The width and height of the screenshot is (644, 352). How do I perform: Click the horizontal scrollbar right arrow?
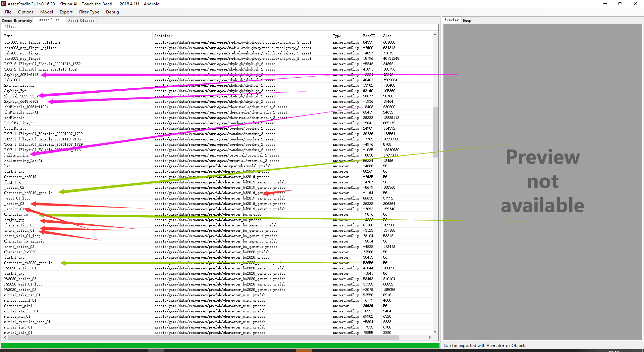click(430, 337)
